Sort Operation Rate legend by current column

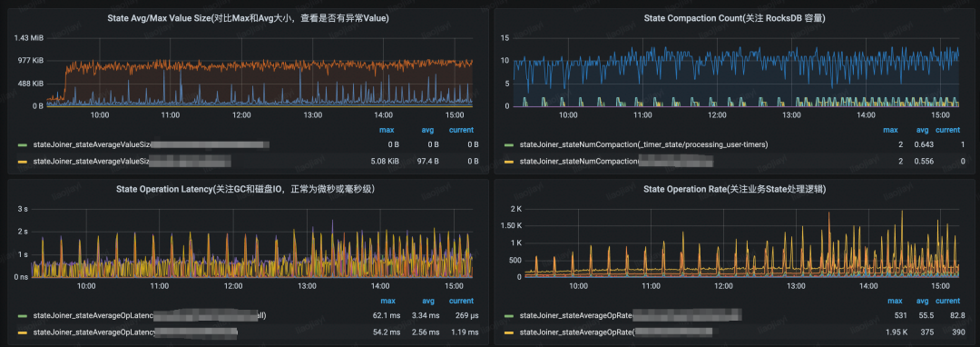coord(947,301)
